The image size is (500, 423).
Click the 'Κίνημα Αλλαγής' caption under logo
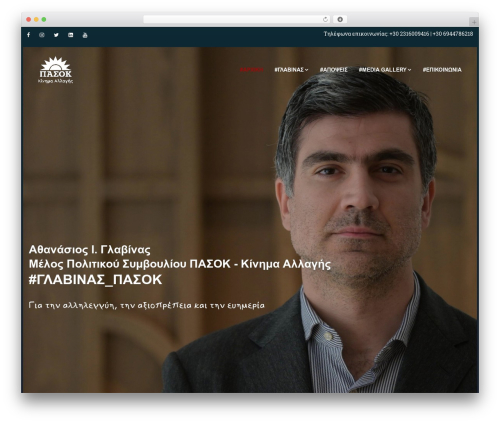(x=55, y=81)
